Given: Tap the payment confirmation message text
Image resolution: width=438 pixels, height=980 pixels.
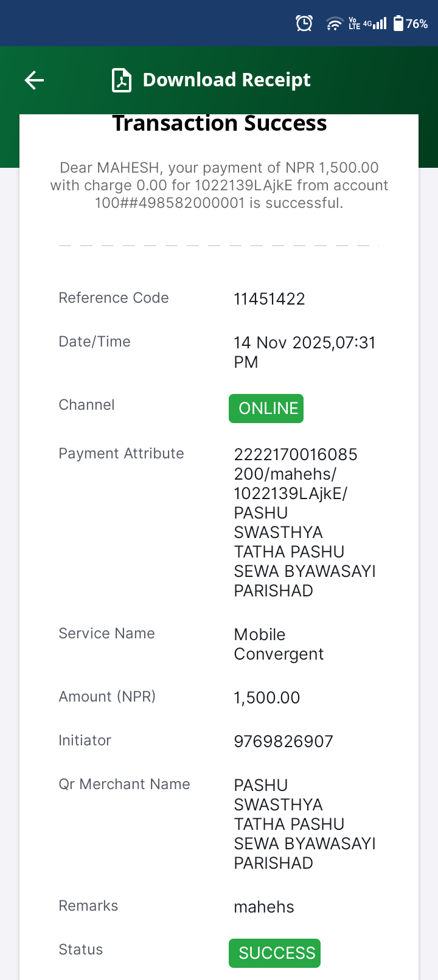Looking at the screenshot, I should tap(219, 185).
